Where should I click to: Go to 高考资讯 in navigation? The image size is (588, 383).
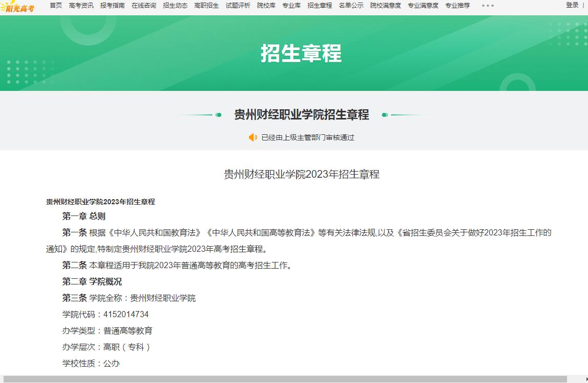[x=81, y=6]
